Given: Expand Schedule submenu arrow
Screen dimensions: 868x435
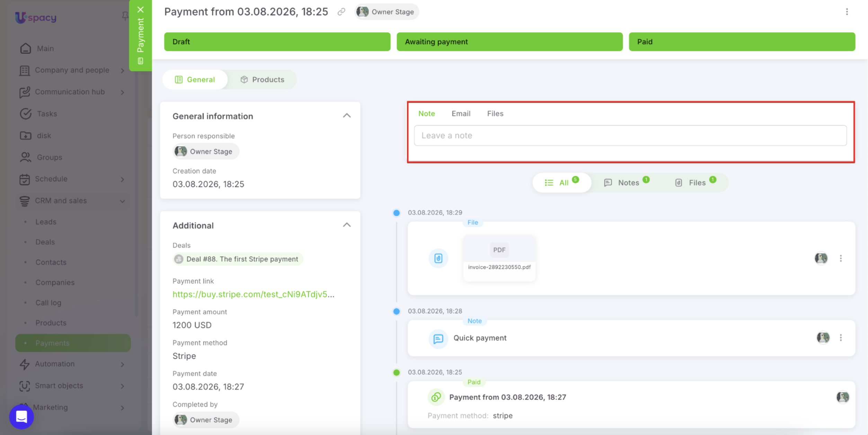Looking at the screenshot, I should [x=122, y=179].
